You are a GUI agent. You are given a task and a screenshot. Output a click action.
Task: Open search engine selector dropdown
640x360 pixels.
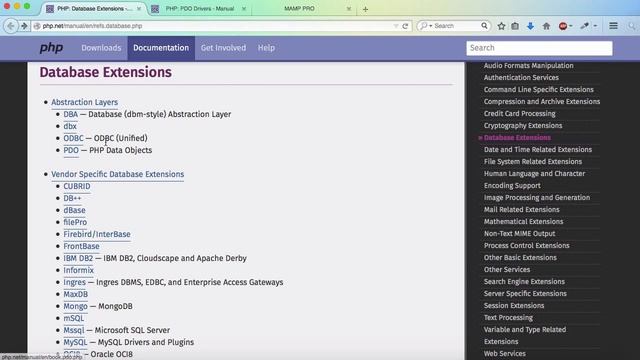[x=426, y=26]
